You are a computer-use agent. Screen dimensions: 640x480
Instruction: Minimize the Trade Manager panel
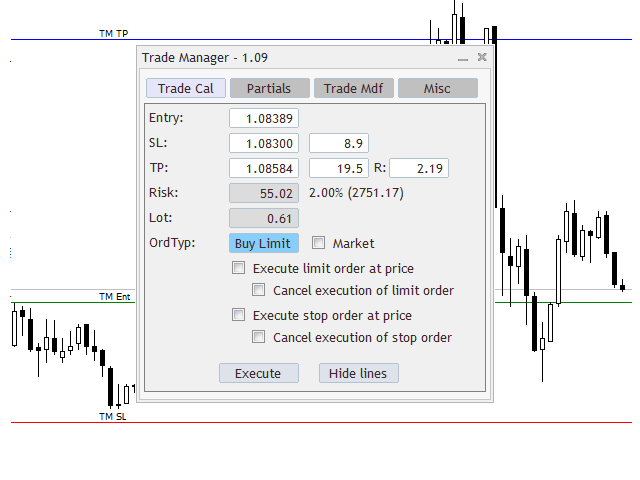(x=463, y=58)
